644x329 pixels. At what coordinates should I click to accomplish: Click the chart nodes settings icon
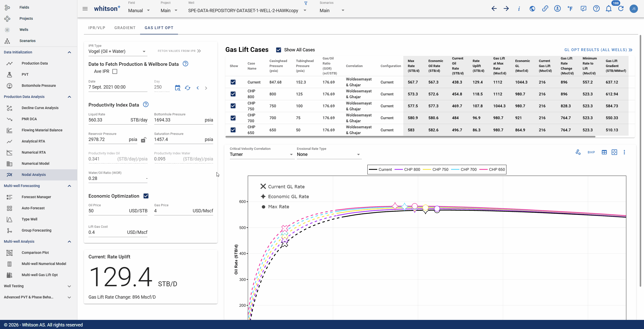tap(578, 152)
